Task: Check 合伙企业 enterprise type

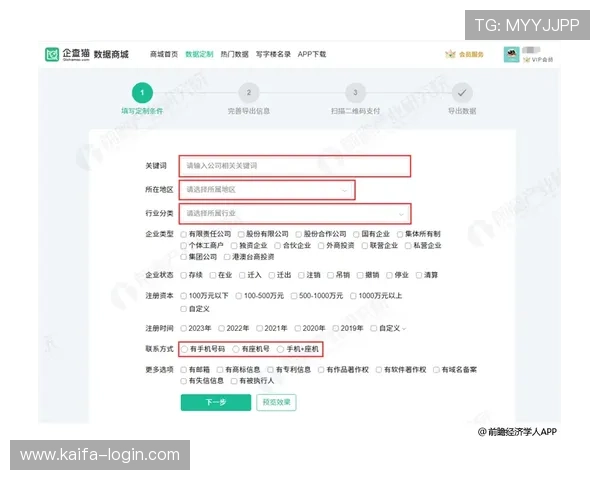Action: [x=277, y=245]
